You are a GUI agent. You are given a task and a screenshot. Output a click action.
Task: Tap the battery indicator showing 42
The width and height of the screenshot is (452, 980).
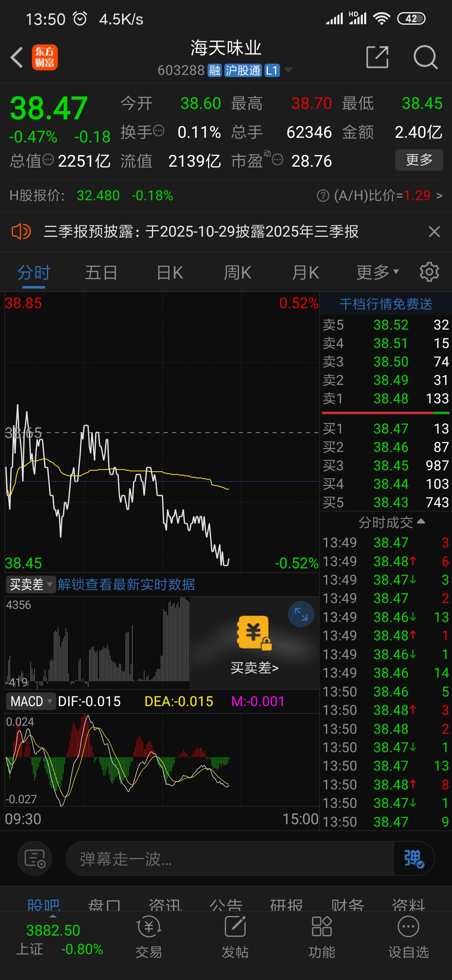(x=411, y=18)
